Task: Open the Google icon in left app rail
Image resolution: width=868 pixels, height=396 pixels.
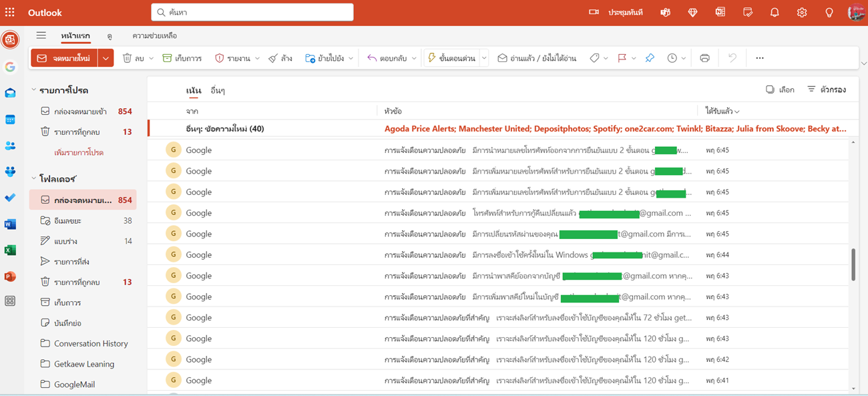Action: (10, 67)
